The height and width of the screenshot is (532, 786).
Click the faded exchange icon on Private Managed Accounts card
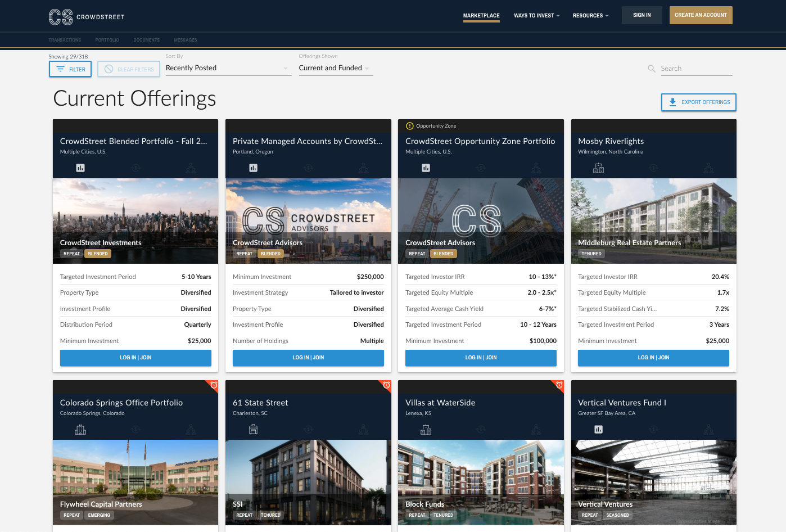pos(308,168)
